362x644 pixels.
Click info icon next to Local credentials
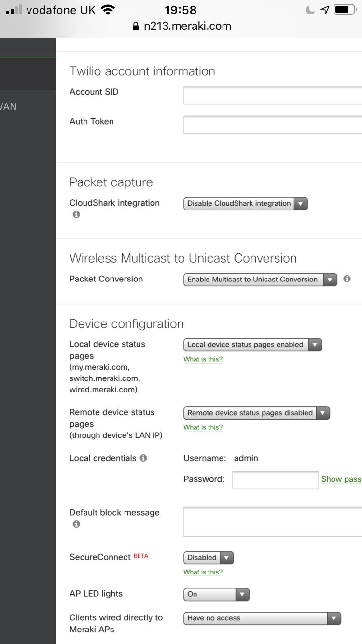pos(143,458)
